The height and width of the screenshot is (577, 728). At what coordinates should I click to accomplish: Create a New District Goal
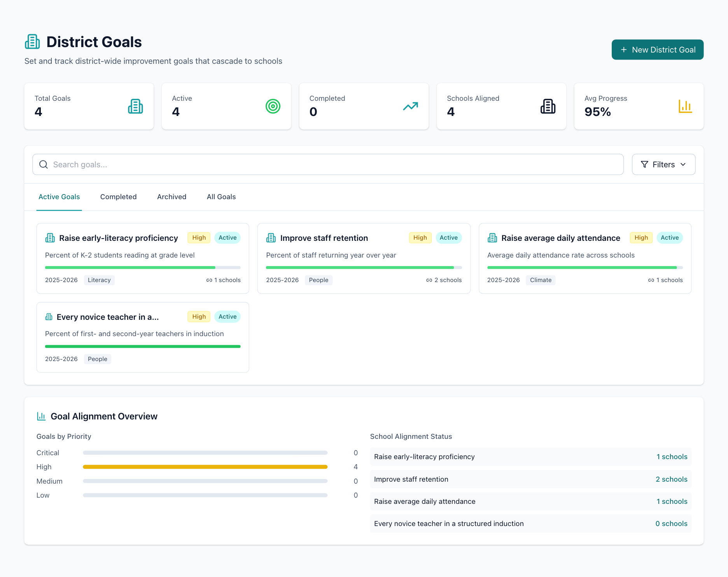[x=658, y=50]
